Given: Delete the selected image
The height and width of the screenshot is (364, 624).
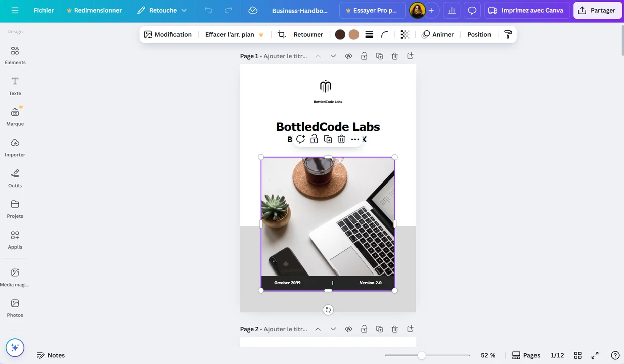Looking at the screenshot, I should pyautogui.click(x=341, y=139).
